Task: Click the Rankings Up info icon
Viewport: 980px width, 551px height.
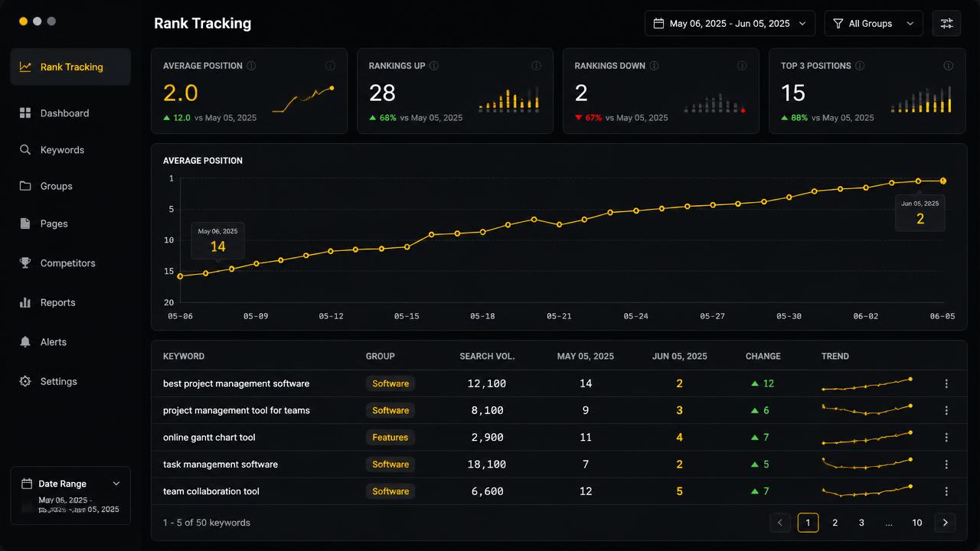Action: [434, 66]
